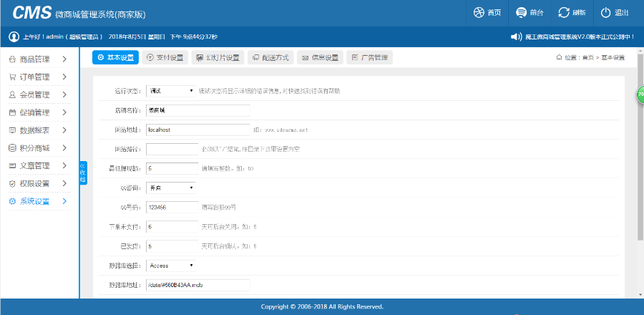Click scrollbar up arrow at right edge
Viewport: 644px width, 315px height.
pos(640,51)
